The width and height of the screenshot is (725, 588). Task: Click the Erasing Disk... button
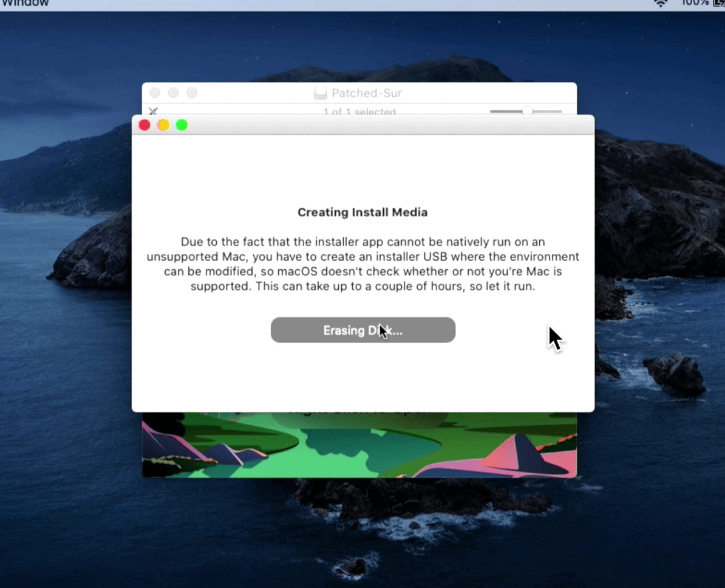point(363,330)
